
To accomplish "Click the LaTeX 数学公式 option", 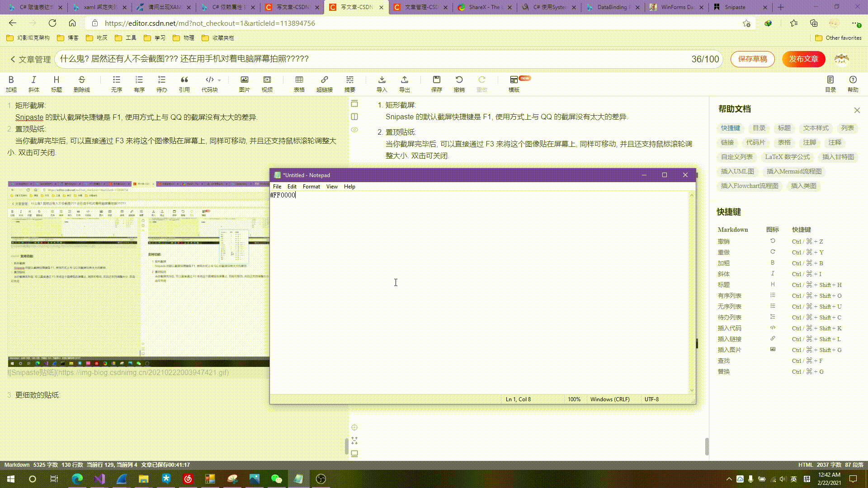I will tap(787, 157).
